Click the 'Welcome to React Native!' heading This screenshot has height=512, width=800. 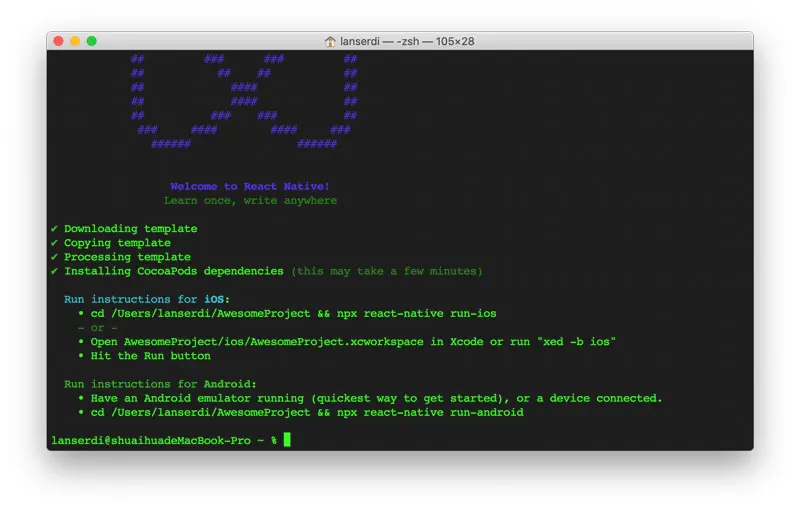coord(250,186)
